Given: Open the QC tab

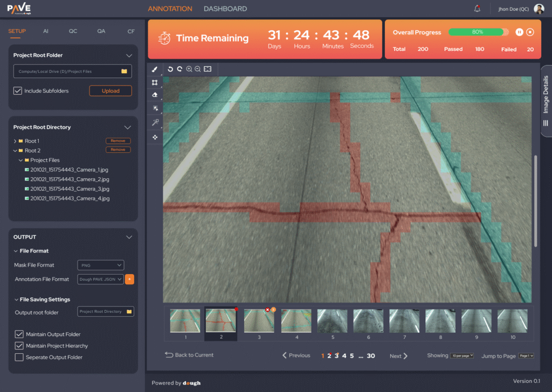Looking at the screenshot, I should click(x=73, y=31).
